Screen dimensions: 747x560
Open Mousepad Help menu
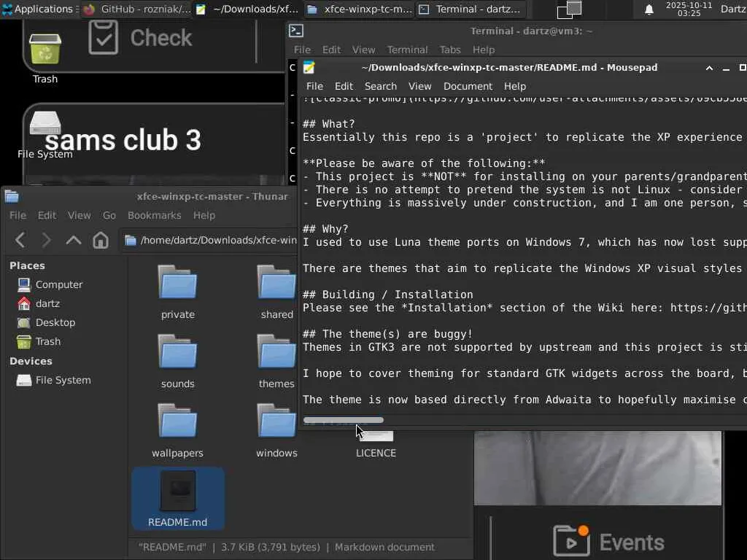click(x=515, y=86)
